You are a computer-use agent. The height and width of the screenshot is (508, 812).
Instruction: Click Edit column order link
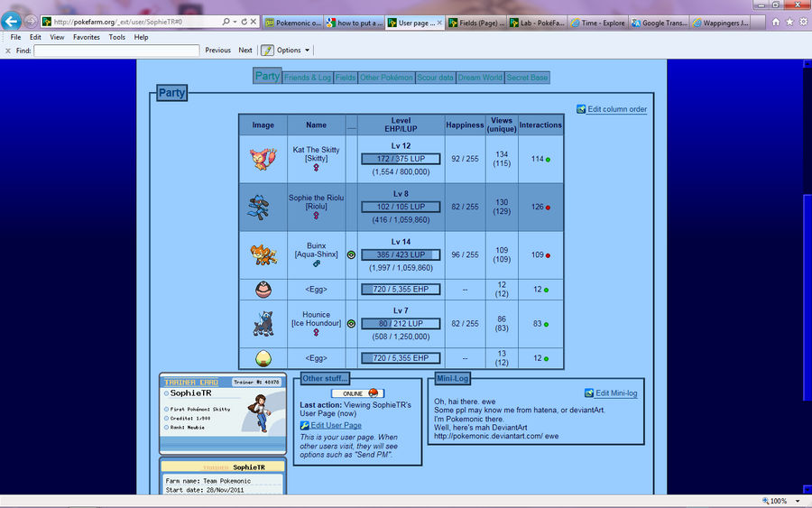[x=617, y=109]
